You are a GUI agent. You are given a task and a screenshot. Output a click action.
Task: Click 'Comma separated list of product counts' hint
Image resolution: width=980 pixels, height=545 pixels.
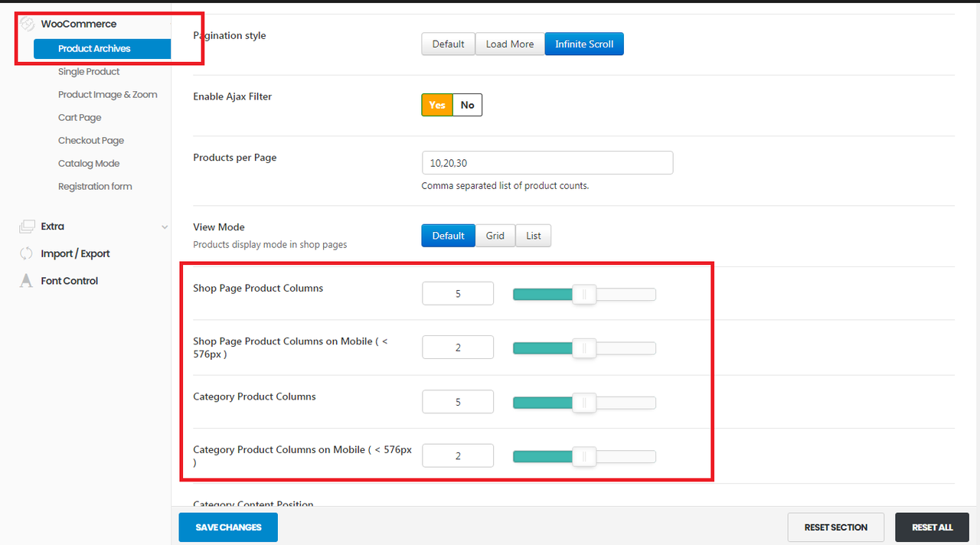pos(505,185)
